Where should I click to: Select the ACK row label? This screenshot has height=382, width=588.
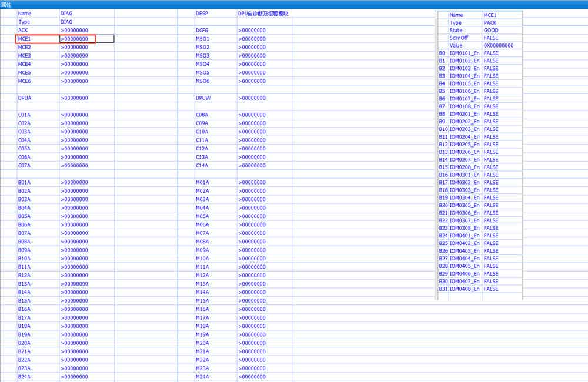click(x=23, y=31)
